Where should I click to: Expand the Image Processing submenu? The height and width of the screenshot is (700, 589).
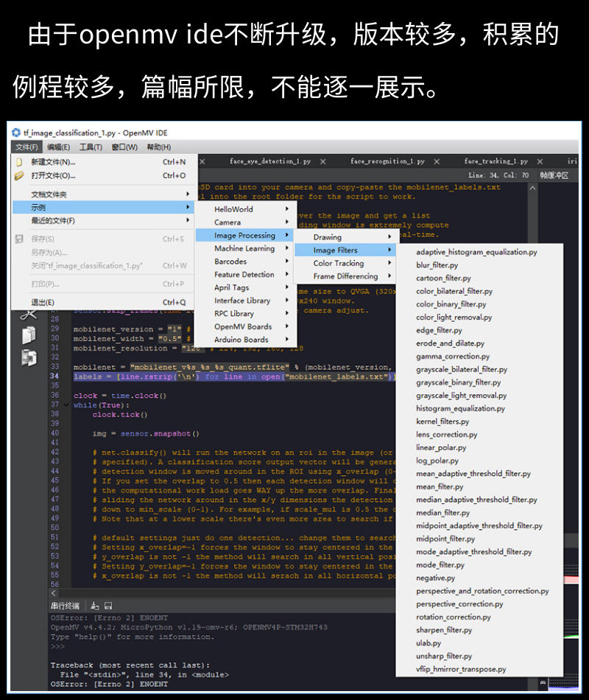pos(246,235)
